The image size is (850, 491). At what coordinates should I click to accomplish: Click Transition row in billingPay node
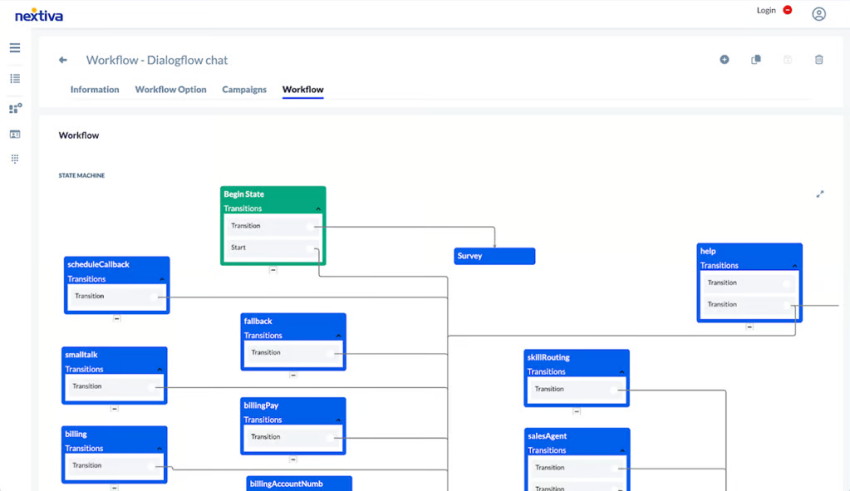(x=293, y=437)
